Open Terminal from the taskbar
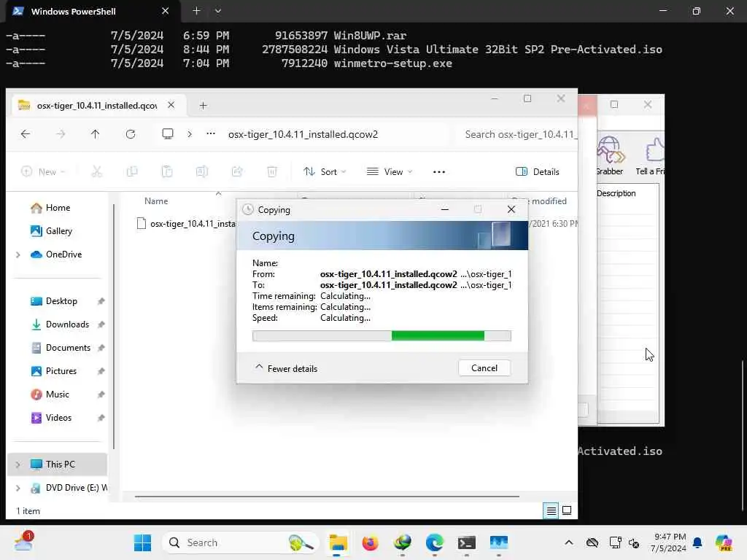 466,542
